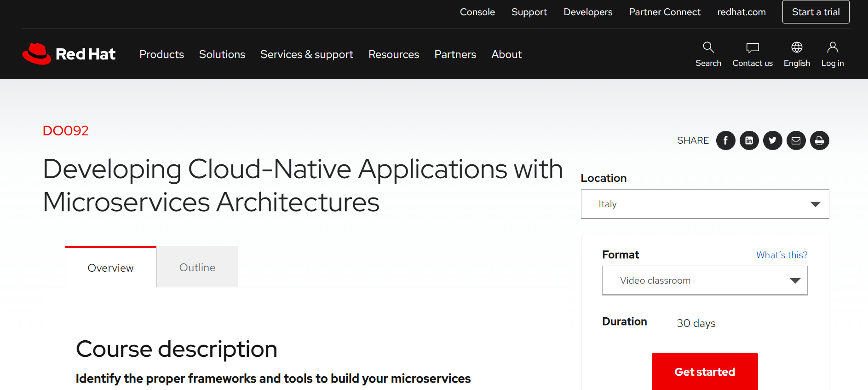Image resolution: width=868 pixels, height=390 pixels.
Task: Select the Overview tab
Action: [110, 267]
